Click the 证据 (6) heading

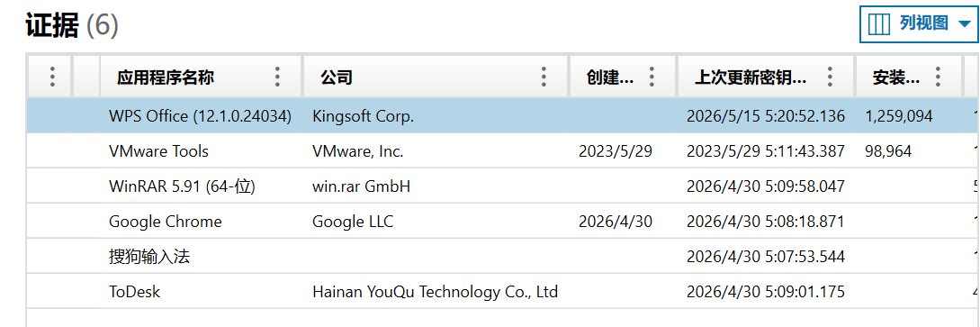[72, 25]
